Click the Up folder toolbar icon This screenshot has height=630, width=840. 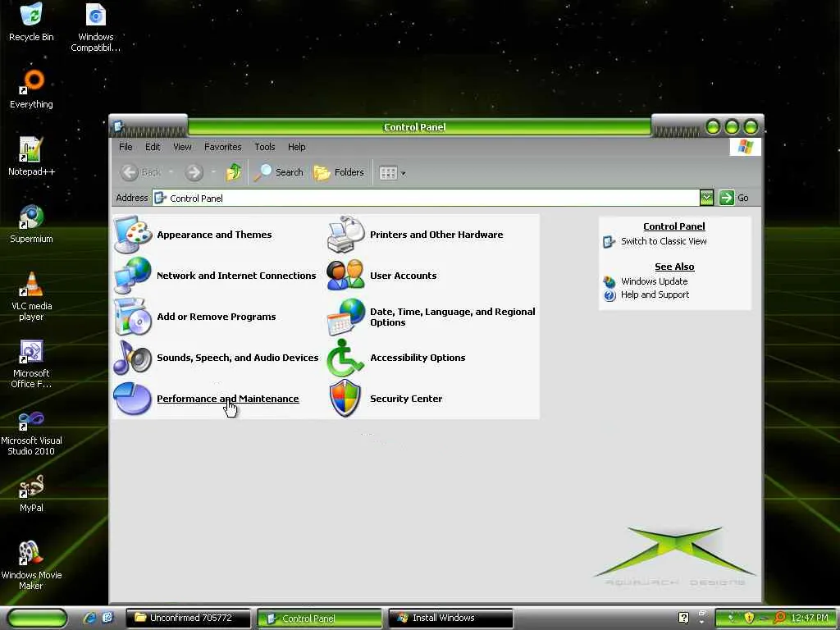pyautogui.click(x=233, y=172)
